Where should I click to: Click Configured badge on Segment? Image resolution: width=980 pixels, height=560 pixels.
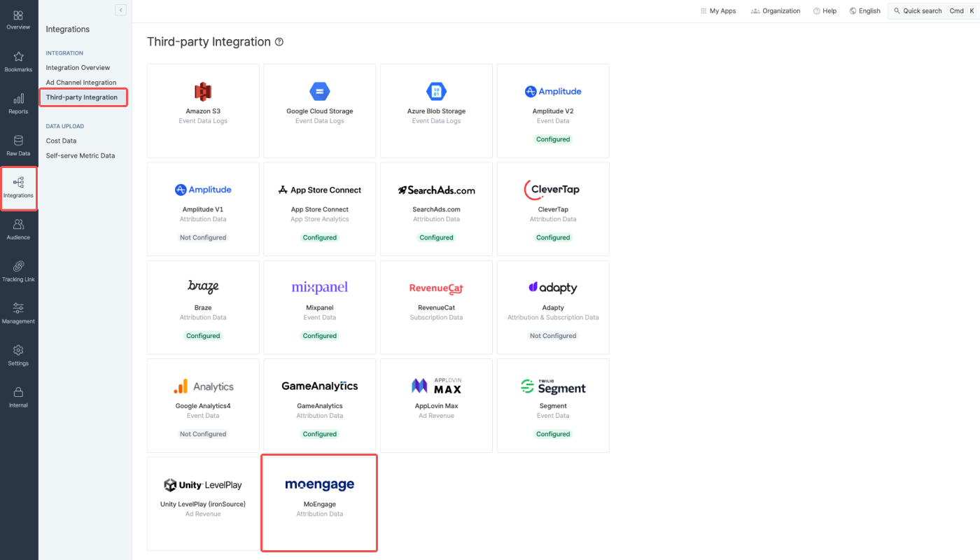click(553, 434)
